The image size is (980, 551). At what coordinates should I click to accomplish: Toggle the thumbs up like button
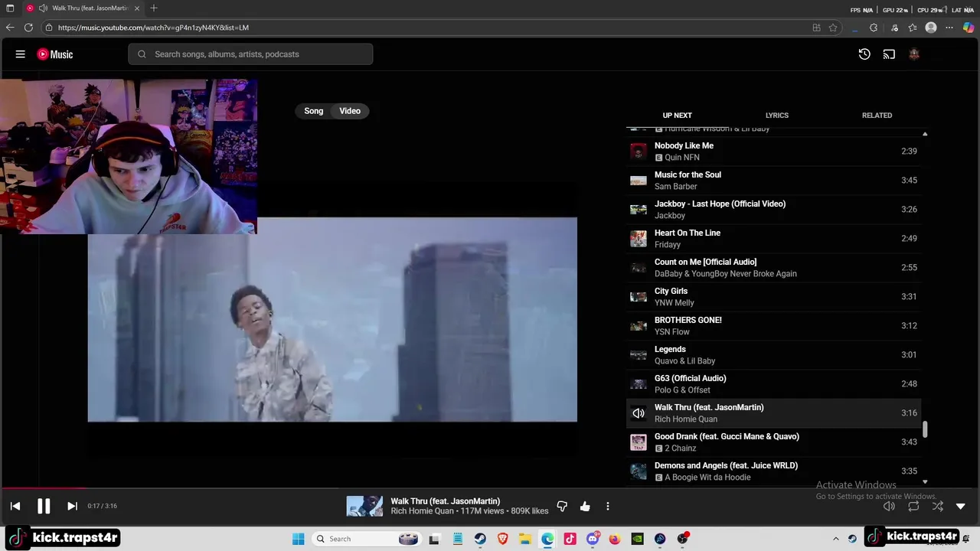585,507
